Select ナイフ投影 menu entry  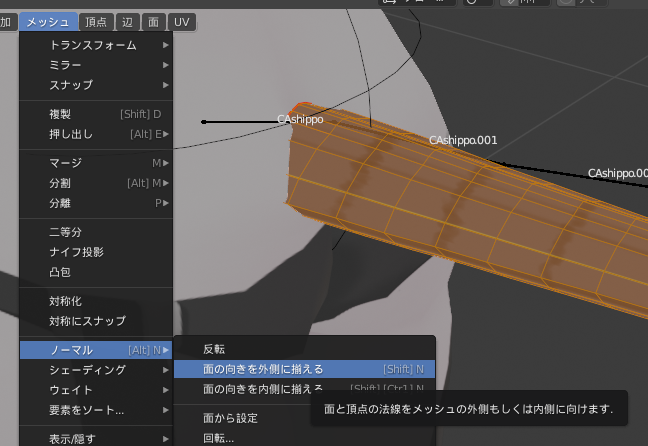tap(96, 252)
